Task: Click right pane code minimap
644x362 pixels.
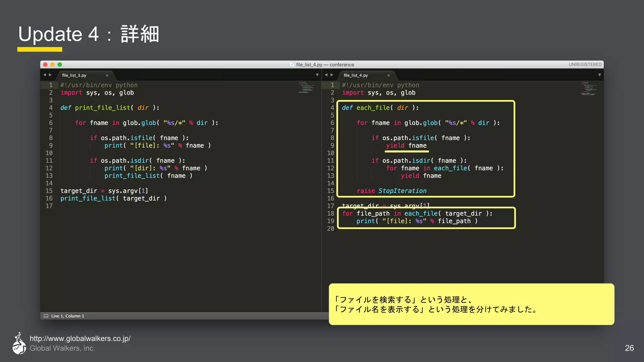Action: [x=588, y=89]
